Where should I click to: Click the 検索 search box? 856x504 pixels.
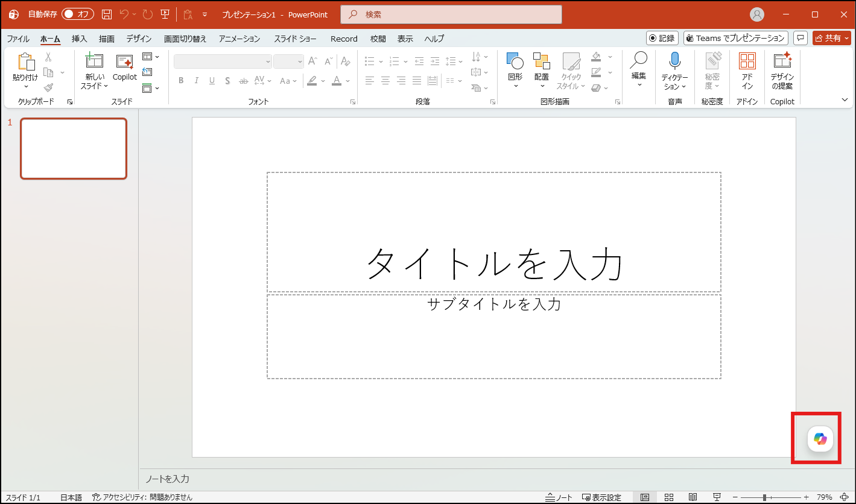(451, 14)
